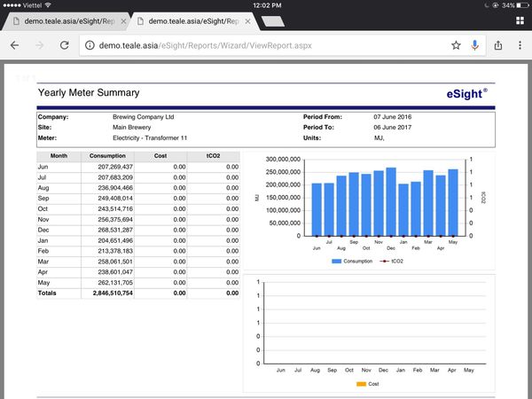Tap the Month column header
This screenshot has height=399, width=532.
coord(59,156)
